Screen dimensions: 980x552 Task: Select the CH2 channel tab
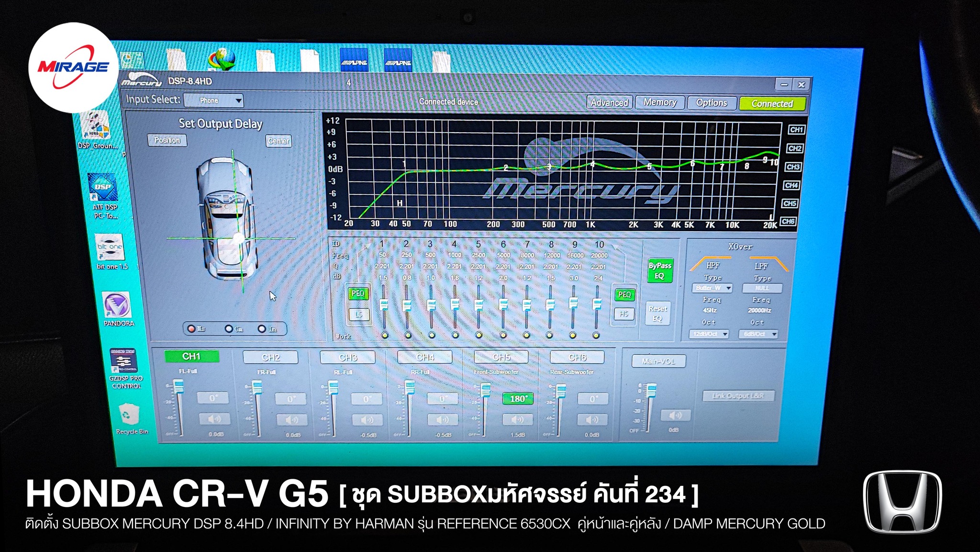[x=270, y=358]
